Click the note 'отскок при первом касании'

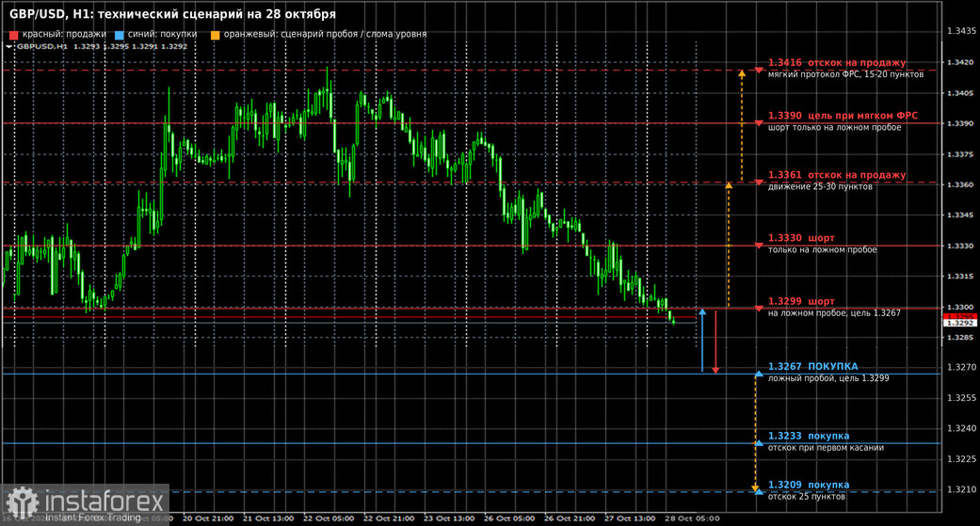click(x=826, y=448)
